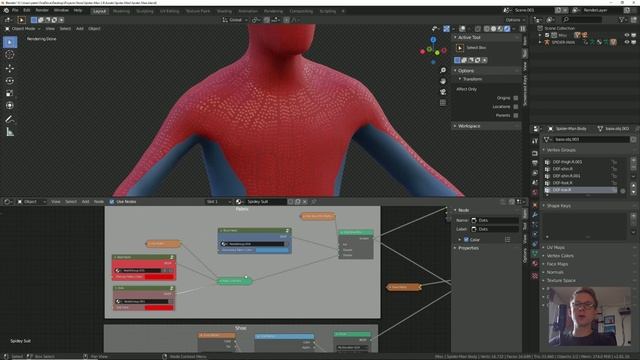Toggle viewport overlays button
The image size is (640, 360).
pos(462,29)
